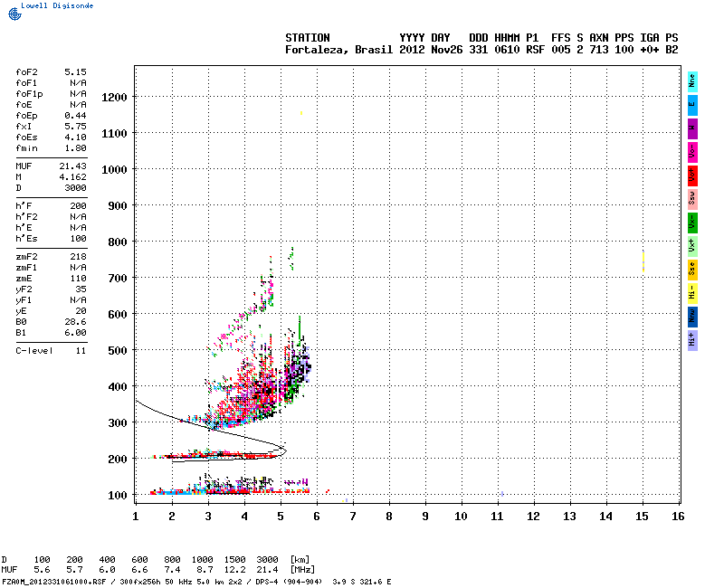Select the purple W legend swatch
724x588 pixels.
(x=692, y=128)
